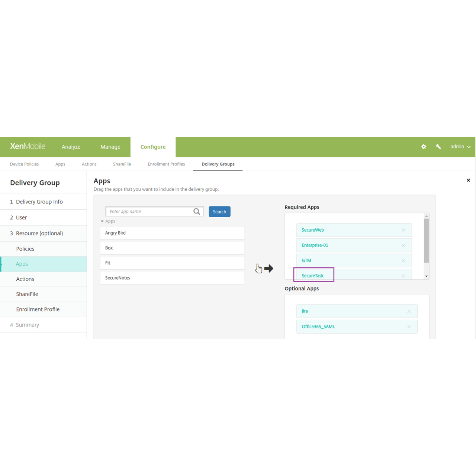Screen dimensions: 476x476
Task: Open the admin account dropdown
Action: click(460, 147)
